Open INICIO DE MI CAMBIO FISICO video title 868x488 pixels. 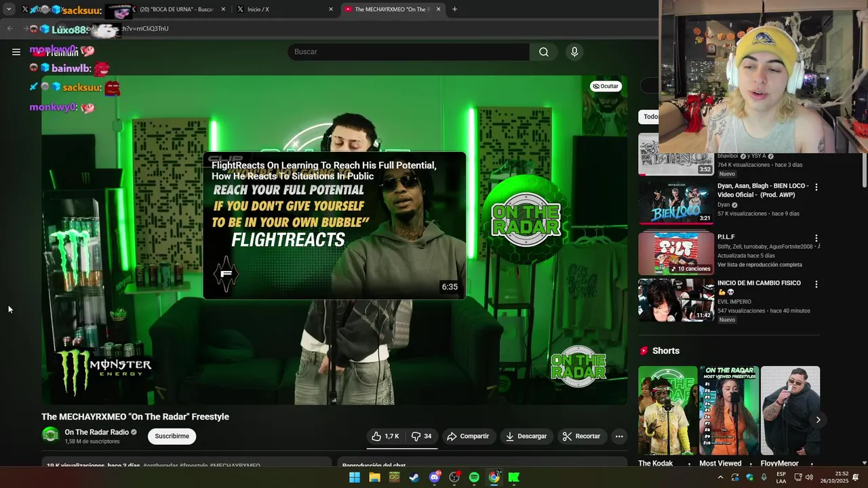click(759, 287)
